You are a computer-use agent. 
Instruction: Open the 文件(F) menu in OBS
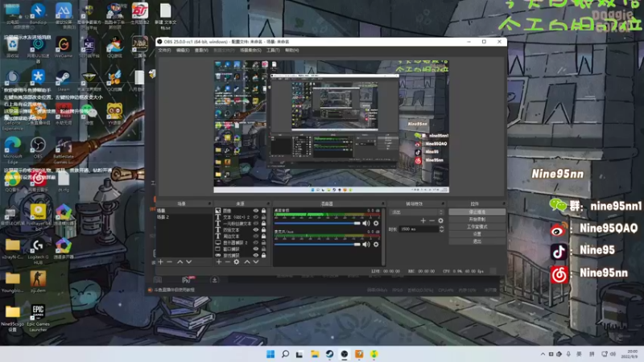click(164, 50)
